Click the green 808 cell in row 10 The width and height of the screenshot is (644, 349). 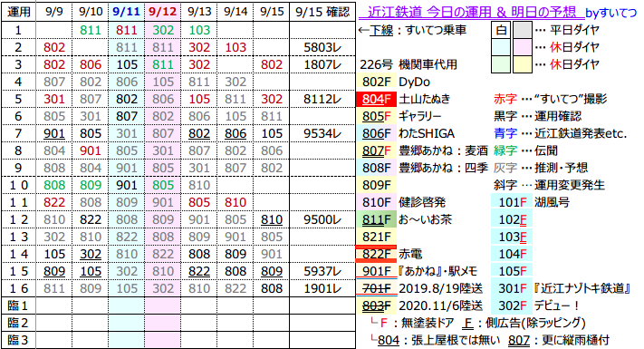pyautogui.click(x=54, y=185)
